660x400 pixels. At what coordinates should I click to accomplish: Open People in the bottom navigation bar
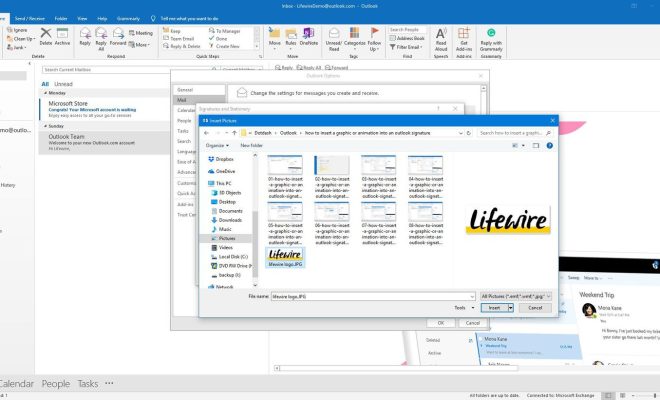pyautogui.click(x=56, y=384)
